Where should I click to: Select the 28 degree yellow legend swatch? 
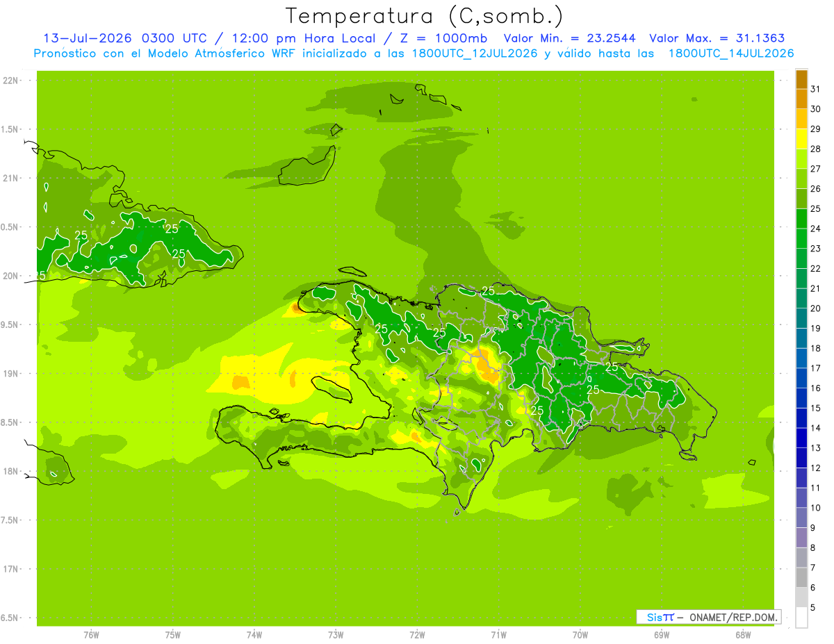pyautogui.click(x=801, y=139)
